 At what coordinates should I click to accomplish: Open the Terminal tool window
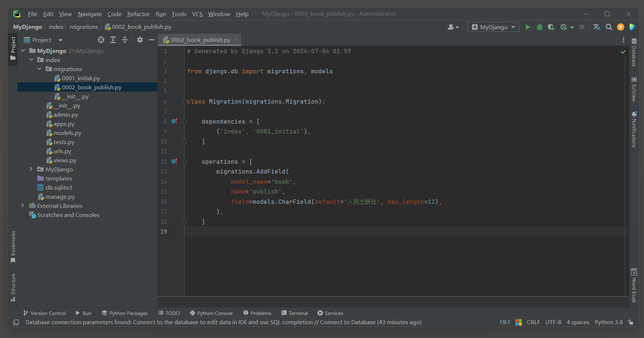(x=295, y=313)
